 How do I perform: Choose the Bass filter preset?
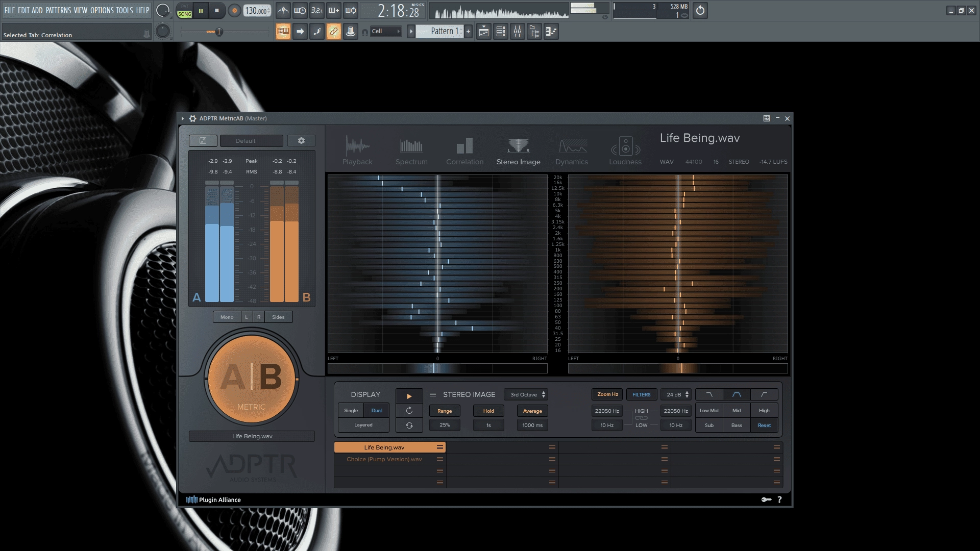[x=737, y=425]
